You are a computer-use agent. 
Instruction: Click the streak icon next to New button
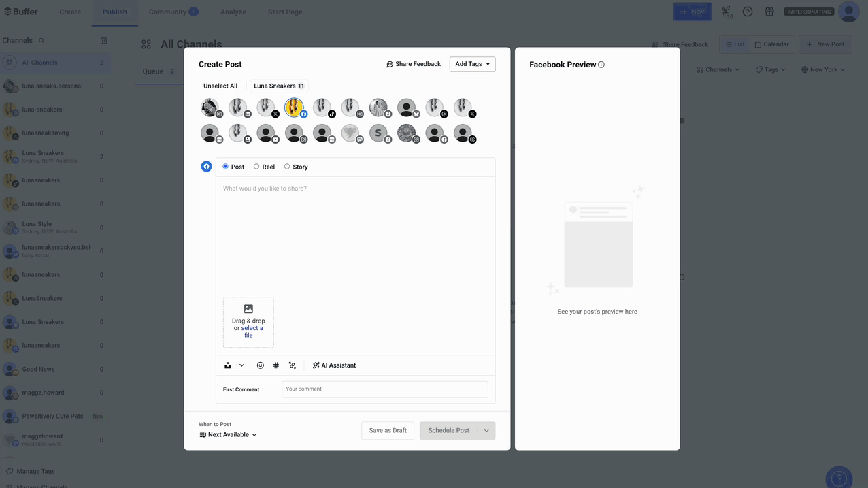pyautogui.click(x=727, y=12)
